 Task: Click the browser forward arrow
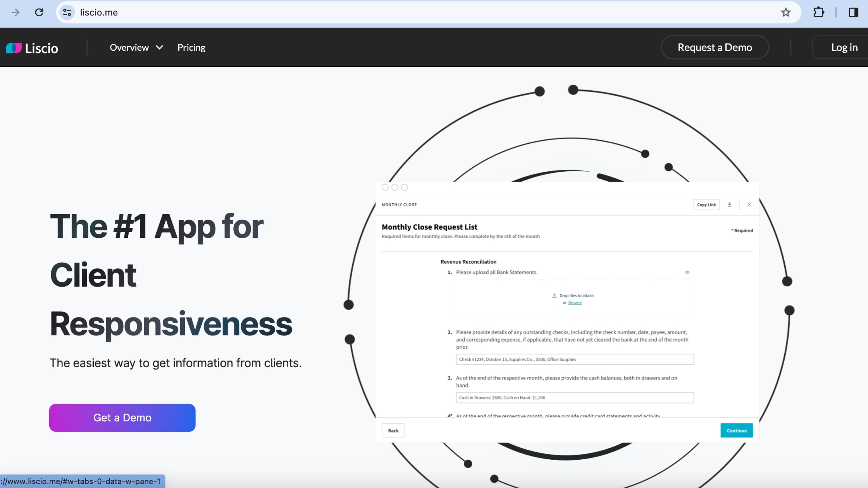(15, 12)
